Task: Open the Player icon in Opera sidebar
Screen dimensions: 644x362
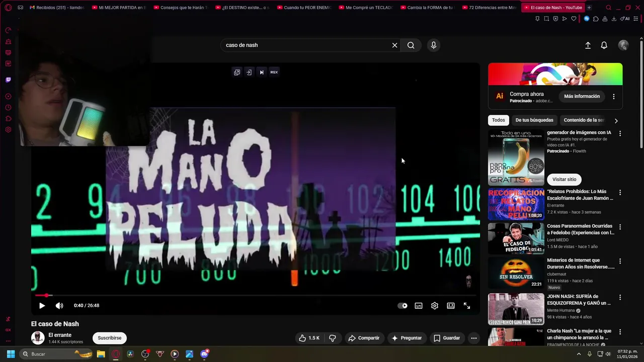Action: [x=8, y=97]
